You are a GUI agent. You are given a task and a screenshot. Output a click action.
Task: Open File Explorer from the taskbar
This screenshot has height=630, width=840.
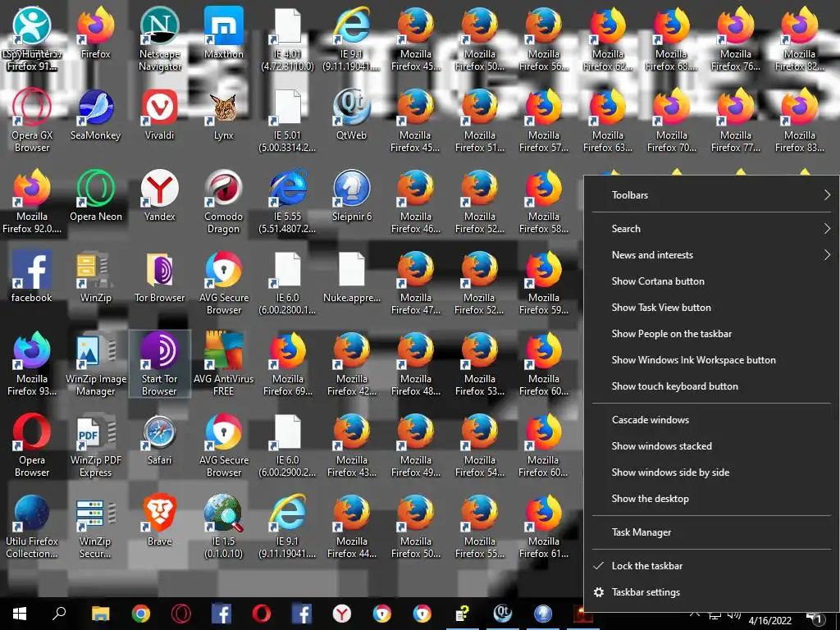[100, 614]
